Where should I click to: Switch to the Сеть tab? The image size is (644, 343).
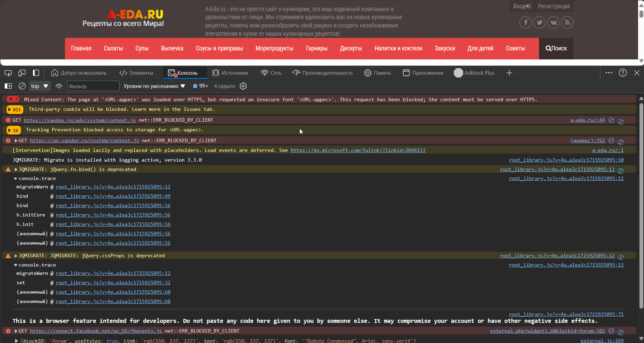(271, 73)
